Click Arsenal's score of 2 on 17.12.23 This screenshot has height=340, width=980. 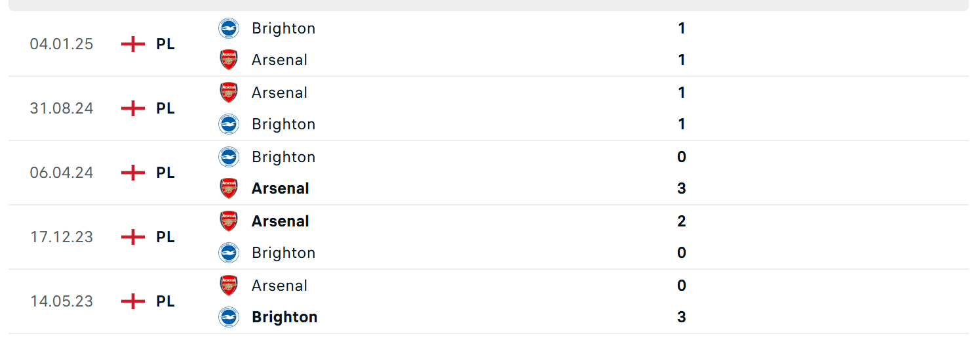pos(682,221)
